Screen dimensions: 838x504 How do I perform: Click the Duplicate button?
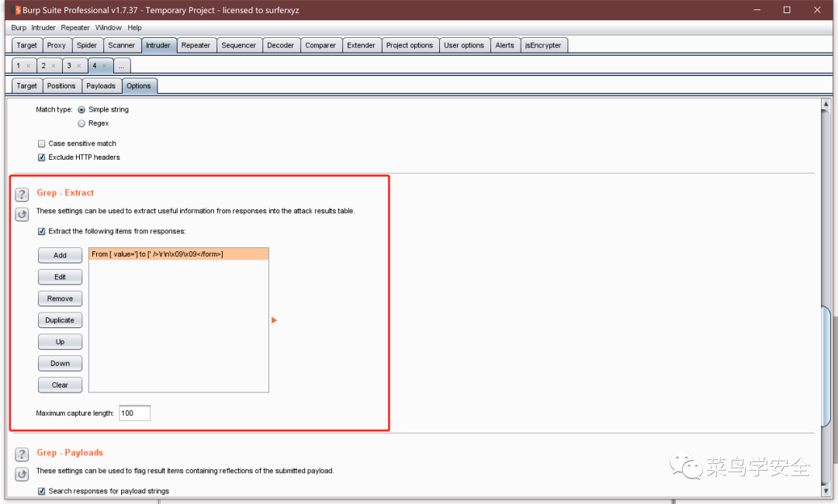60,320
